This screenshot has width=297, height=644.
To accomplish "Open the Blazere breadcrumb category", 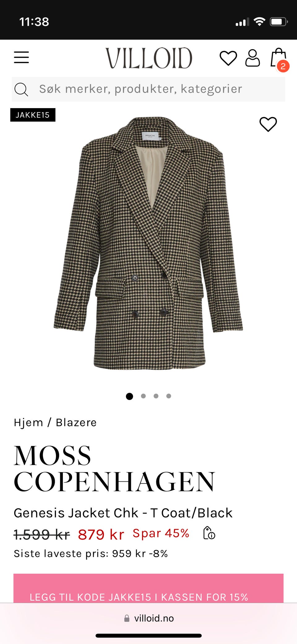I will click(76, 422).
